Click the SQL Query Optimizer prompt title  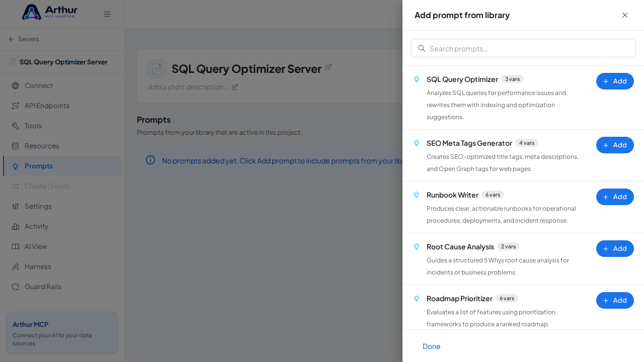coord(462,79)
